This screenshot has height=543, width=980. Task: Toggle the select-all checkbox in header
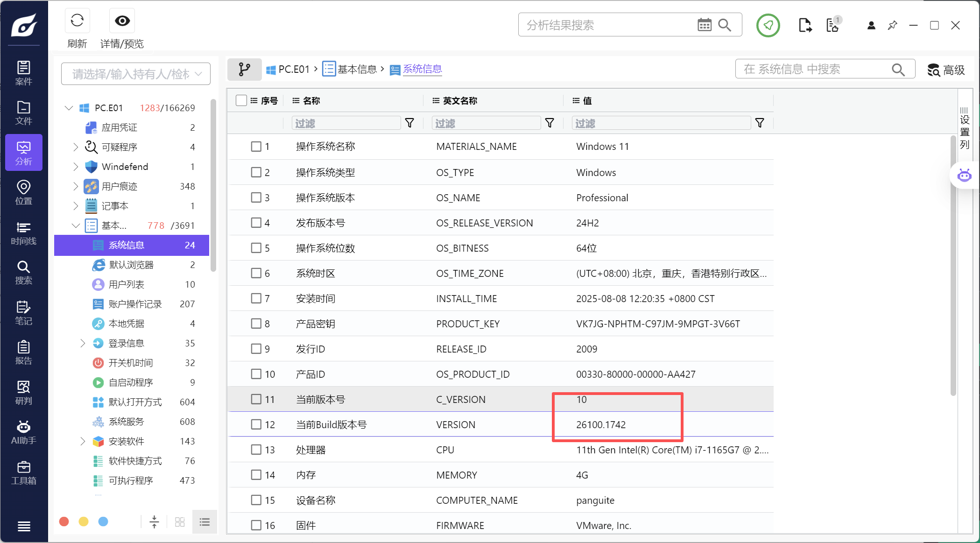[241, 100]
